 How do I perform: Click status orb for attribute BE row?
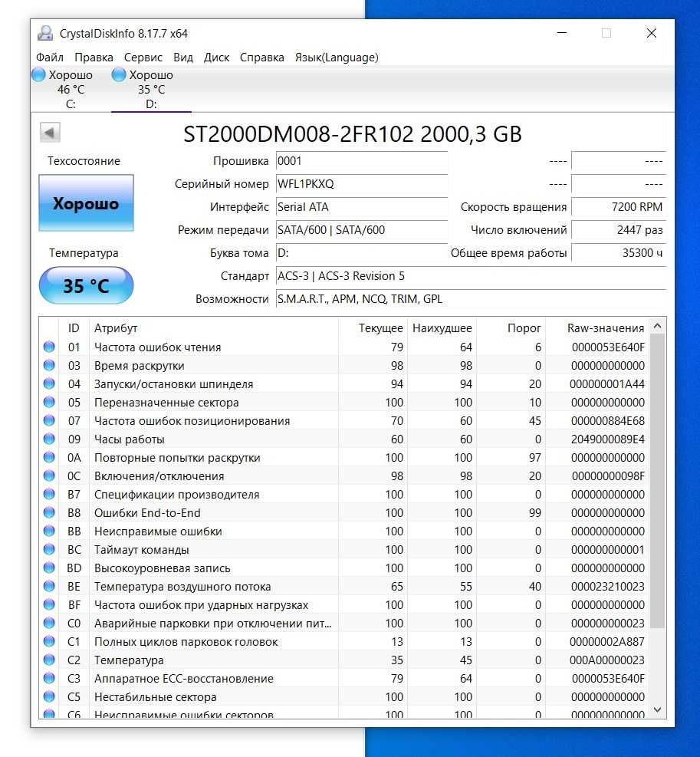point(49,586)
